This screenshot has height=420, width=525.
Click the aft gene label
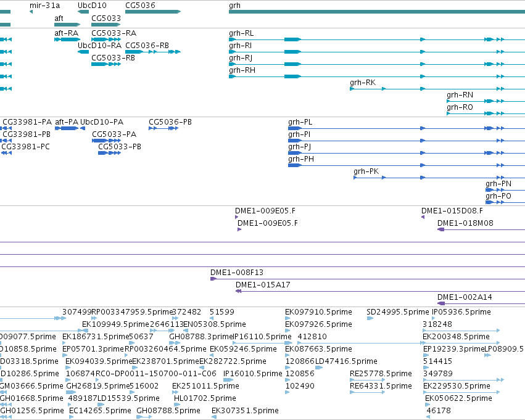(59, 19)
